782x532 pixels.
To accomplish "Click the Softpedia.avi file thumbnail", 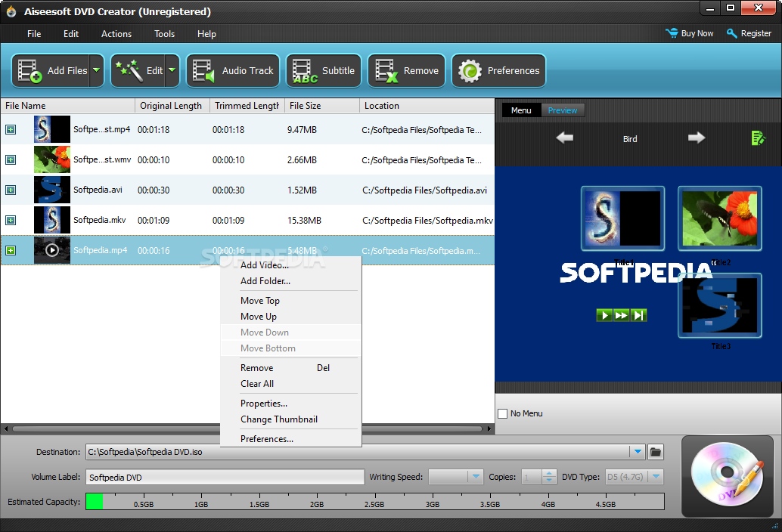I will (52, 190).
